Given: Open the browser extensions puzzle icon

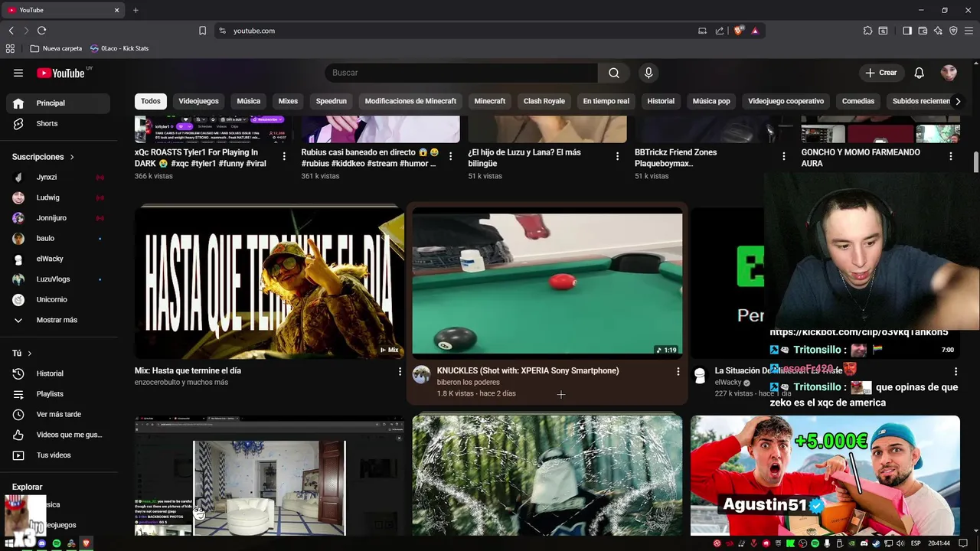Looking at the screenshot, I should (x=867, y=31).
